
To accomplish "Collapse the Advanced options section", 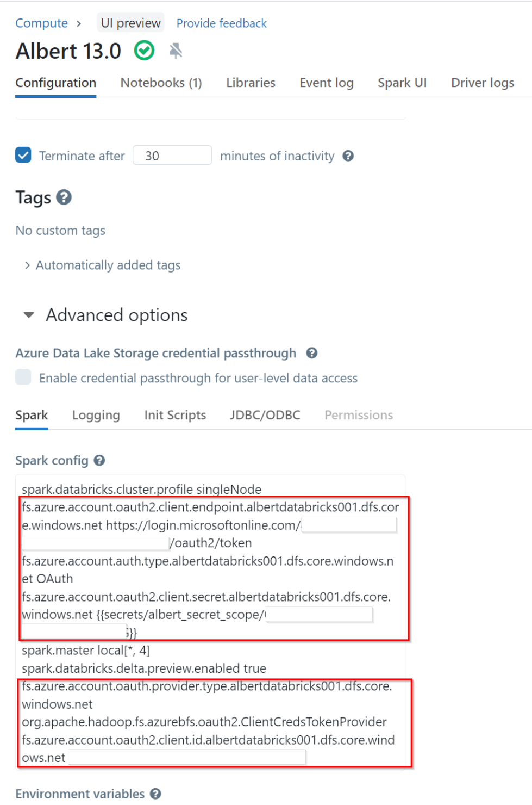I will click(28, 314).
